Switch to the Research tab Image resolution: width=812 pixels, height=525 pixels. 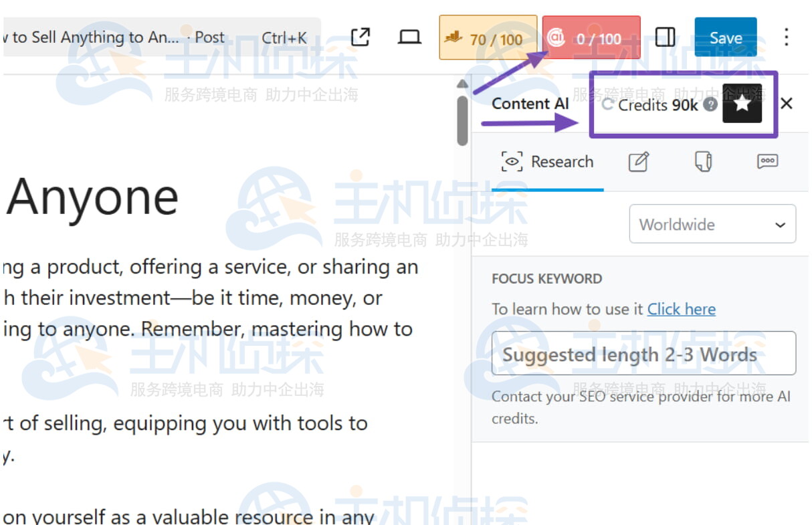[547, 162]
